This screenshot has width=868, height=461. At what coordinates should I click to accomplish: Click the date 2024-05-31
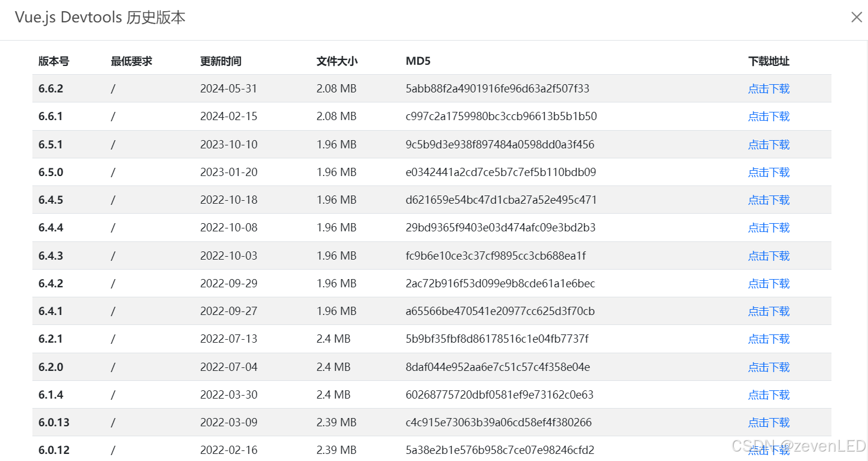coord(228,89)
